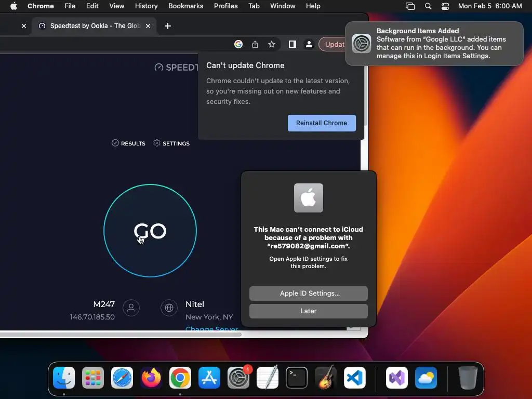532x399 pixels.
Task: Open Apple ID Settings from iCloud dialog
Action: click(x=309, y=294)
